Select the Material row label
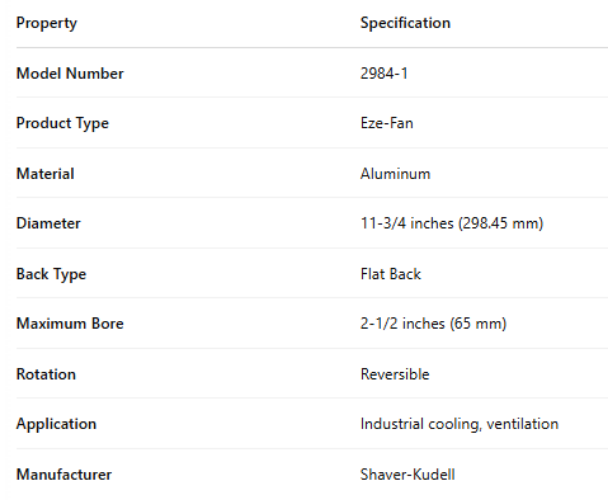Screen dimensions: 608x500 click(45, 174)
